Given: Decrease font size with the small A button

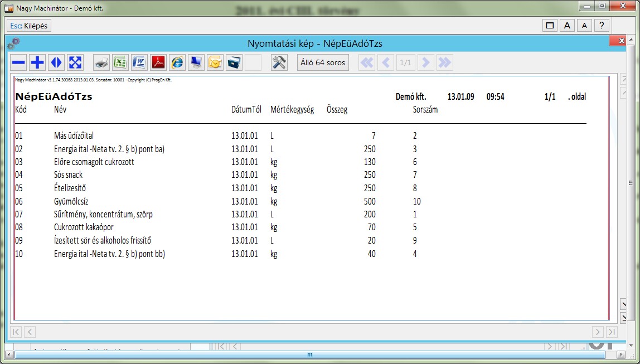Looking at the screenshot, I should click(584, 26).
